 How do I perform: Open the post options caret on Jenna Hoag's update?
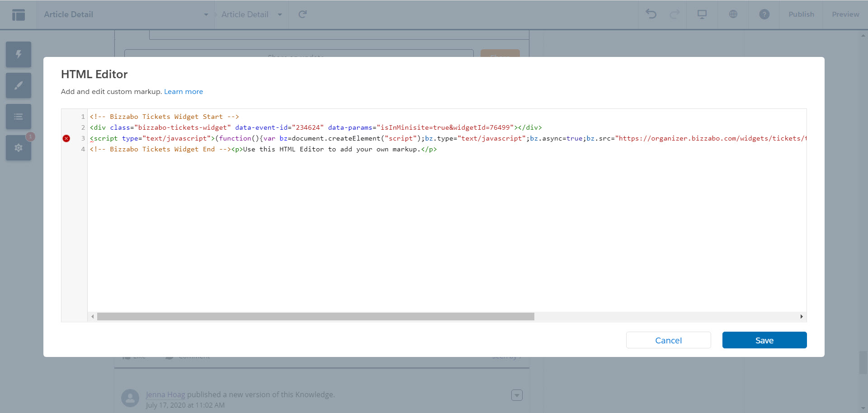coord(517,395)
